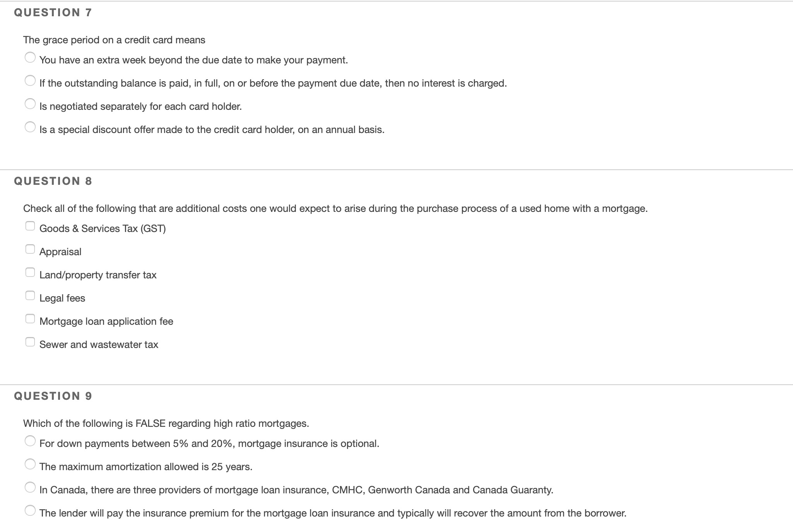Screen dimensions: 793x532
Task: Tick 'Mortgage loan application fee'
Action: [x=30, y=317]
